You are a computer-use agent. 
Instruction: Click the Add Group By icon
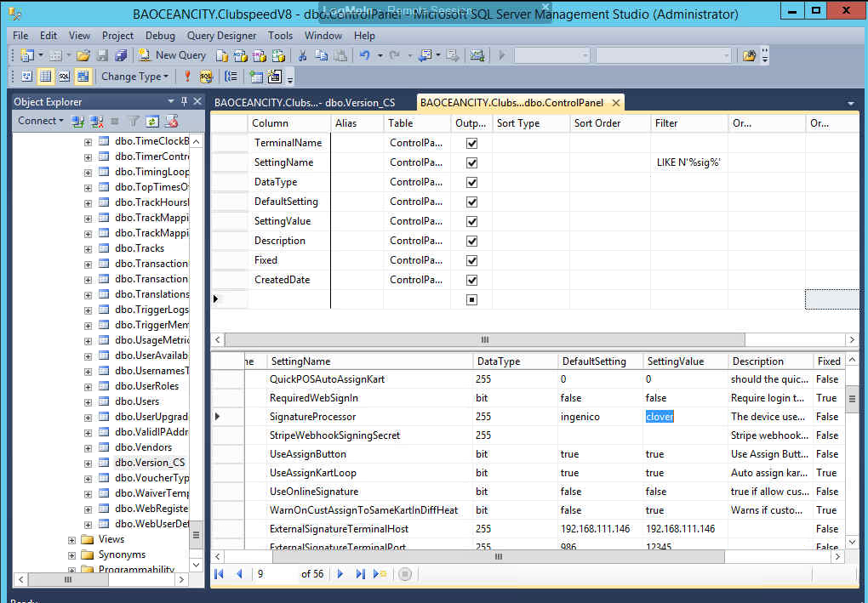pyautogui.click(x=231, y=77)
